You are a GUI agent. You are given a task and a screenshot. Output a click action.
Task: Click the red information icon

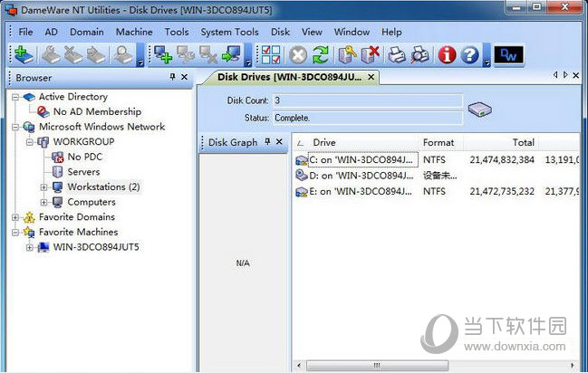pos(447,55)
